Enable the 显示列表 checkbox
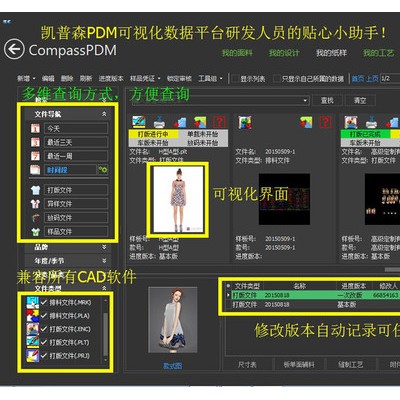The height and width of the screenshot is (400, 400). pyautogui.click(x=235, y=79)
